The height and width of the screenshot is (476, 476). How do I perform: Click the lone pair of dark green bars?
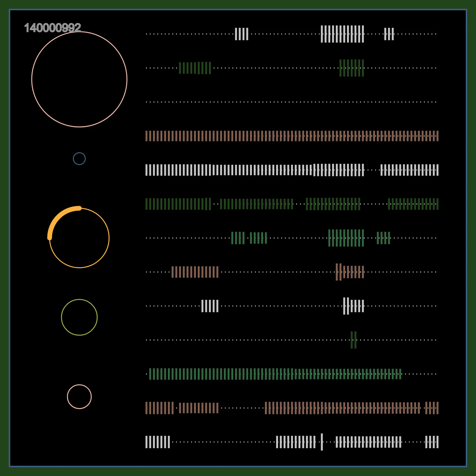pyautogui.click(x=354, y=340)
